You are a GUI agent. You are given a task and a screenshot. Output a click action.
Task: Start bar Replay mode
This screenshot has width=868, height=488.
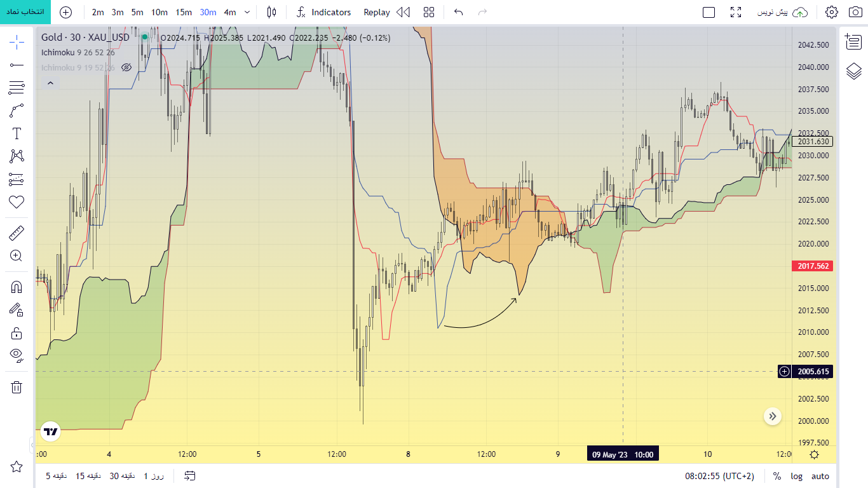tap(377, 12)
